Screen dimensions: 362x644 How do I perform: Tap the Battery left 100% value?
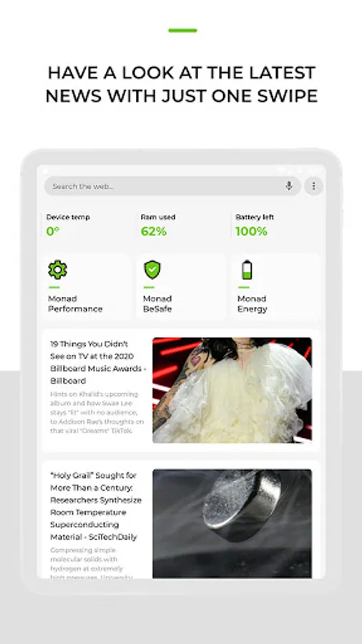point(251,232)
